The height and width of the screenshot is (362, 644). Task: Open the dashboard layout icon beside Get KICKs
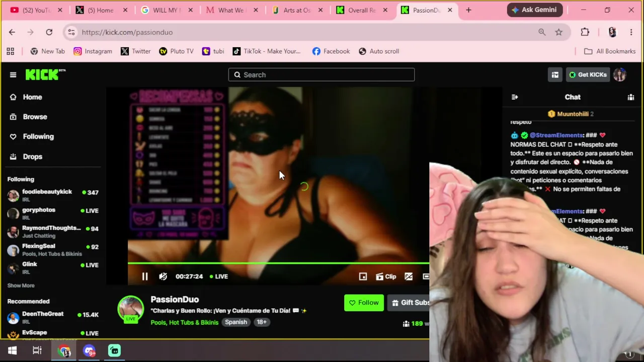pos(555,75)
